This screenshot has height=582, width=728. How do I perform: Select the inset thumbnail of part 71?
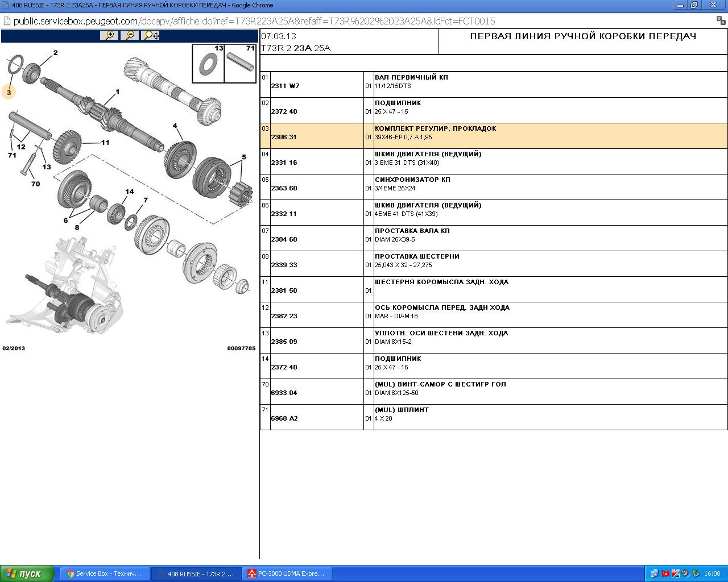[241, 64]
